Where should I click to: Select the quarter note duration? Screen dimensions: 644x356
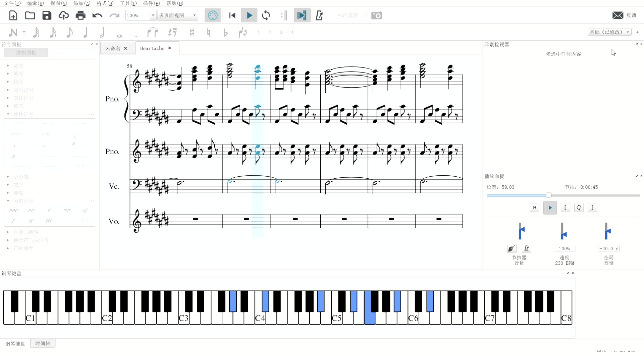86,33
